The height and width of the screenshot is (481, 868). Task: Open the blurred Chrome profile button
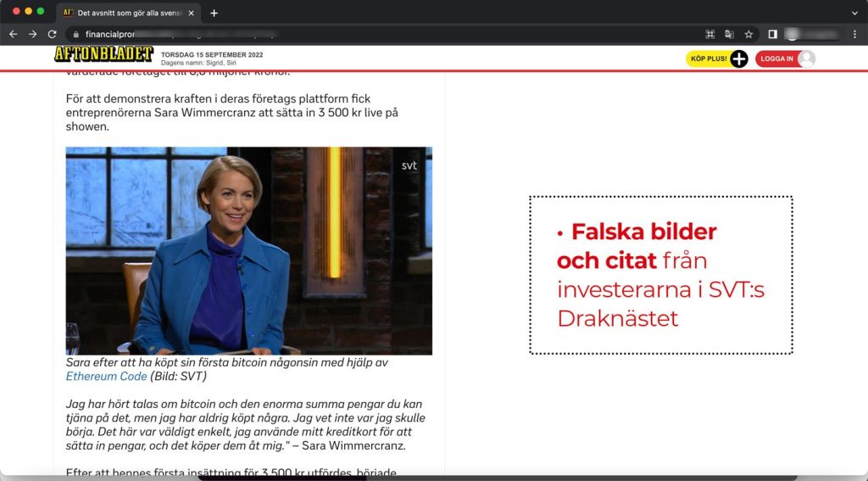(813, 34)
